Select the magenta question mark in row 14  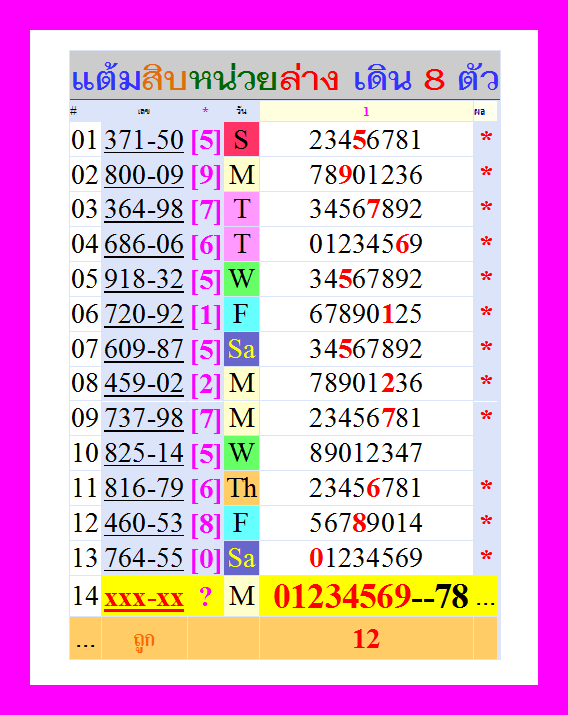point(206,597)
